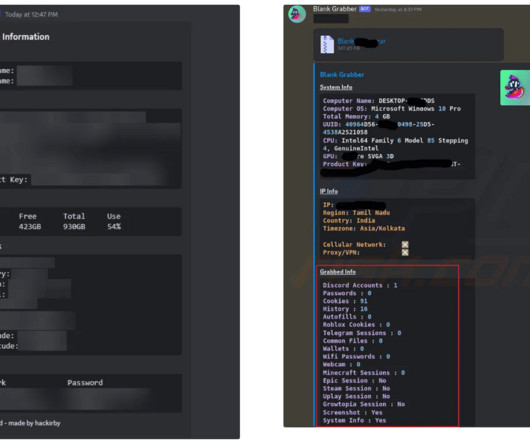The height and width of the screenshot is (442, 530).
Task: Click the System Info heading
Action: 336,87
